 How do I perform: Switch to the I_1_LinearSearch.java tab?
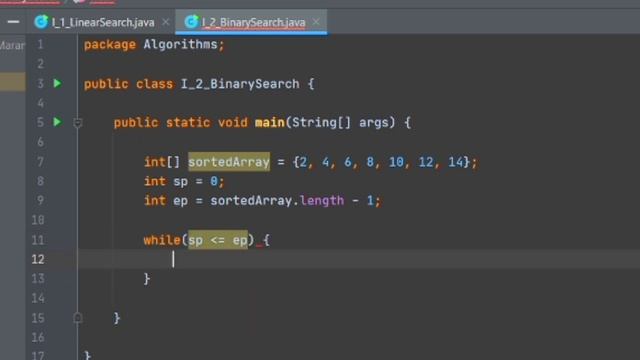click(x=103, y=22)
